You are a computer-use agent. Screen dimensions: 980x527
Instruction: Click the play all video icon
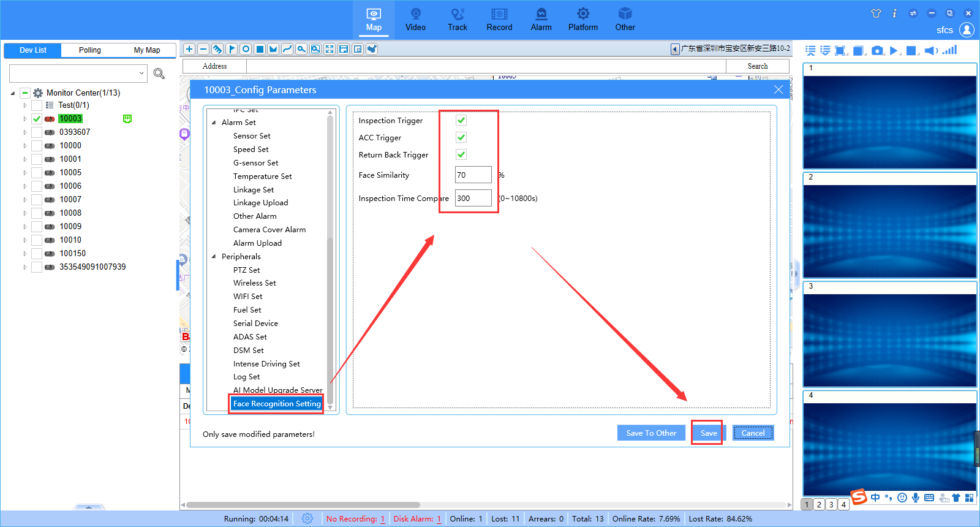[894, 51]
